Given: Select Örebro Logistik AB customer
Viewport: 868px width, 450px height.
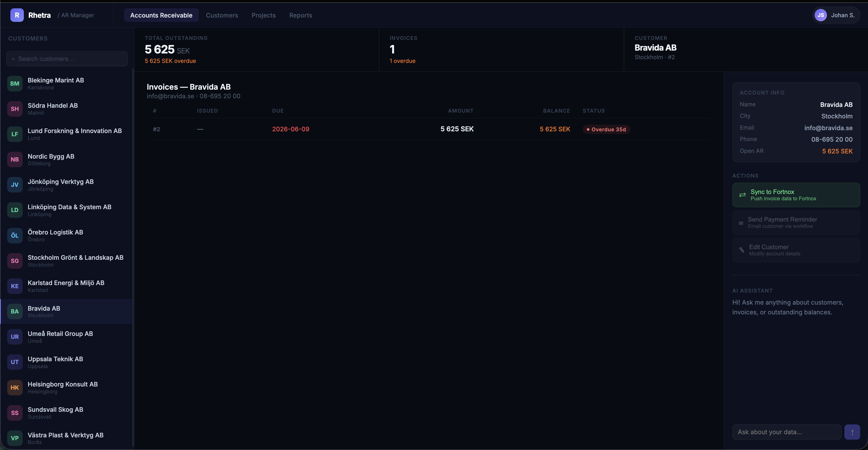Looking at the screenshot, I should click(x=66, y=236).
